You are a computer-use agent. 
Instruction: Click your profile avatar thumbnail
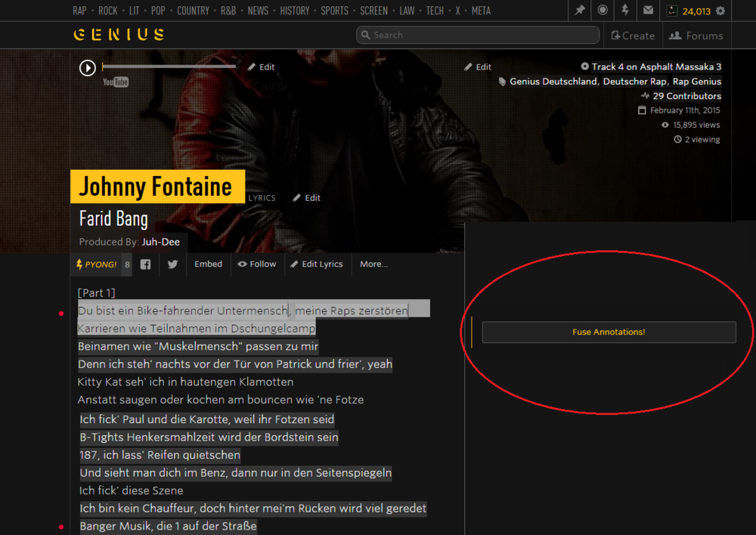tap(671, 10)
